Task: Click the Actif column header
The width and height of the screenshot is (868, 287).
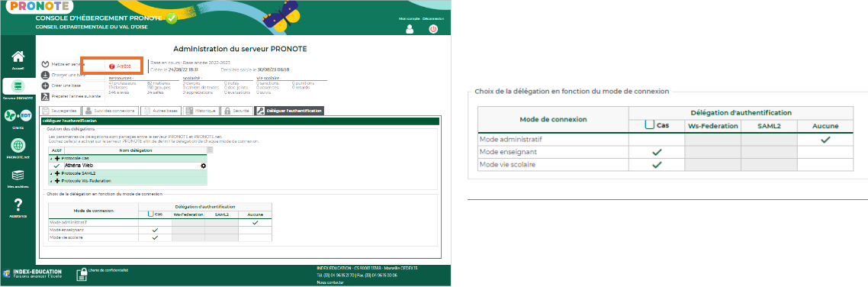Action: tap(56, 150)
